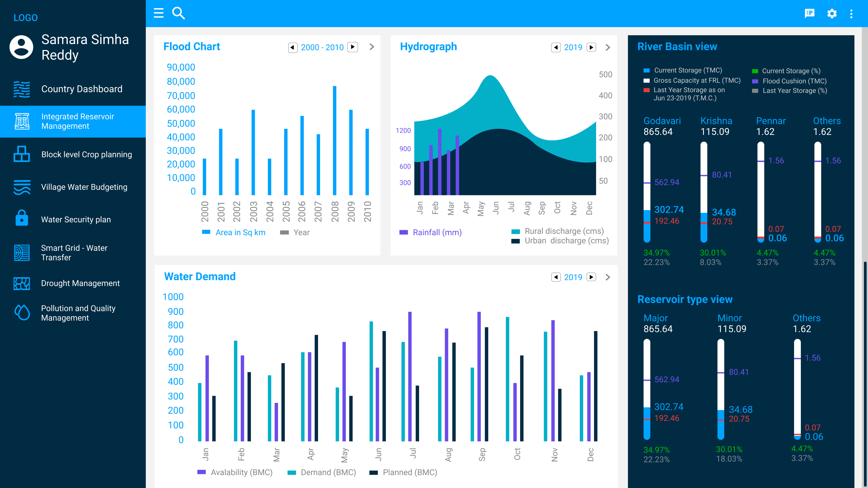This screenshot has height=488, width=868.
Task: Click the user profile avatar icon
Action: click(21, 47)
